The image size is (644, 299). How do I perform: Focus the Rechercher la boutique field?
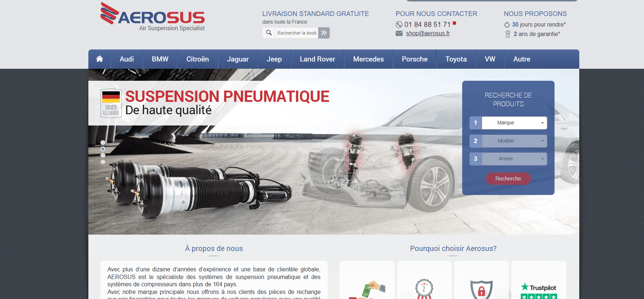(296, 33)
